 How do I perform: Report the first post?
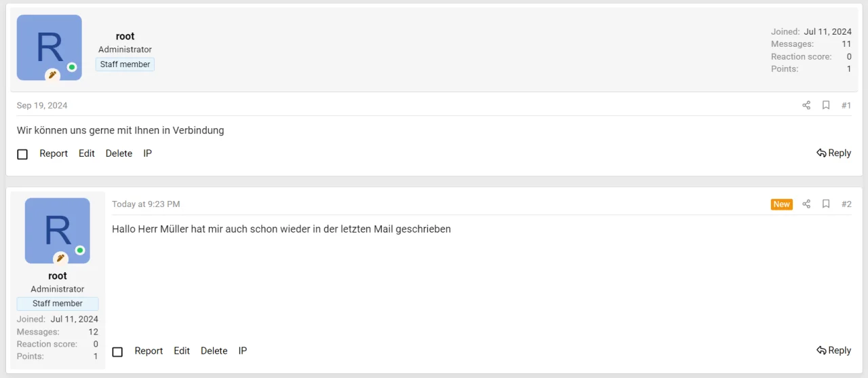tap(54, 153)
